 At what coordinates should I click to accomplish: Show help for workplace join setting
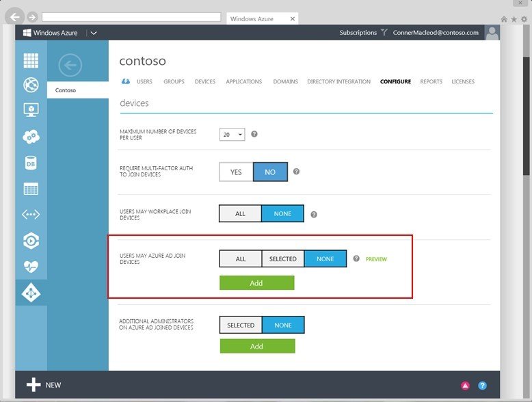tap(314, 215)
